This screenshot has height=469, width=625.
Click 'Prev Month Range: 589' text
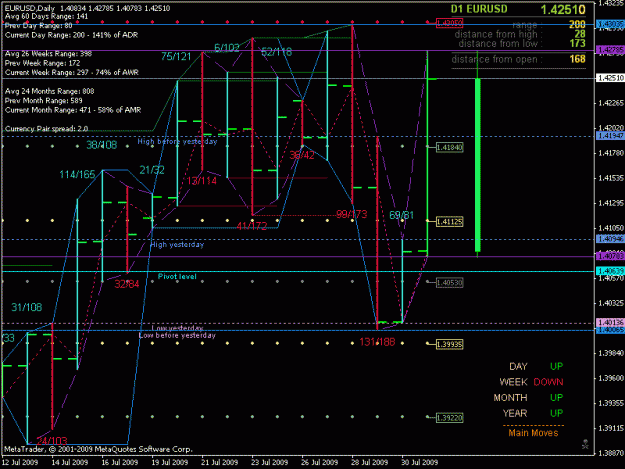(x=43, y=100)
